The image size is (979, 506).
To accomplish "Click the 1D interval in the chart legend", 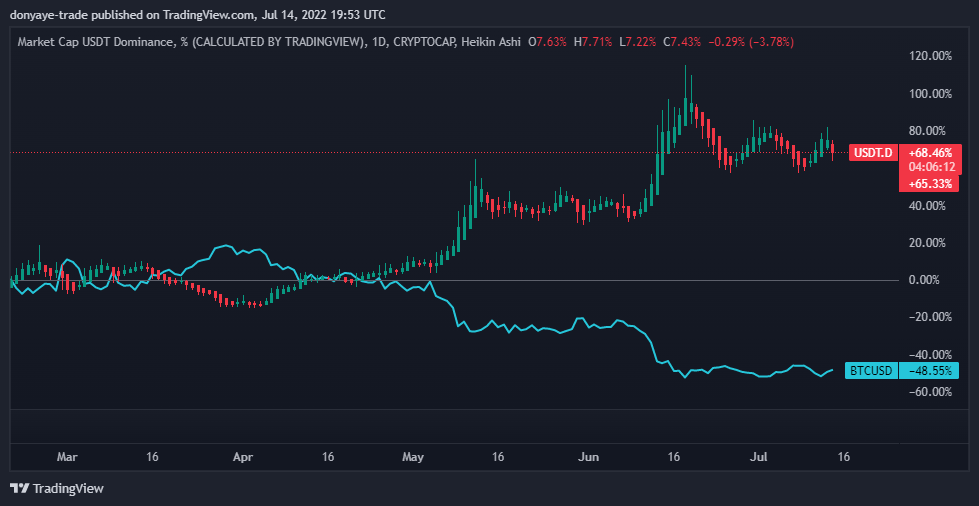I will (x=378, y=42).
